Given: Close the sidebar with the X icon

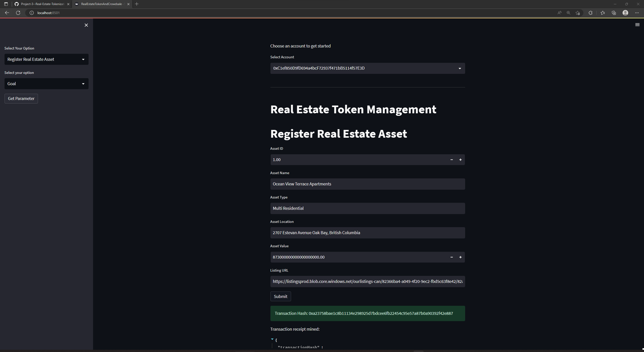Looking at the screenshot, I should coord(86,25).
